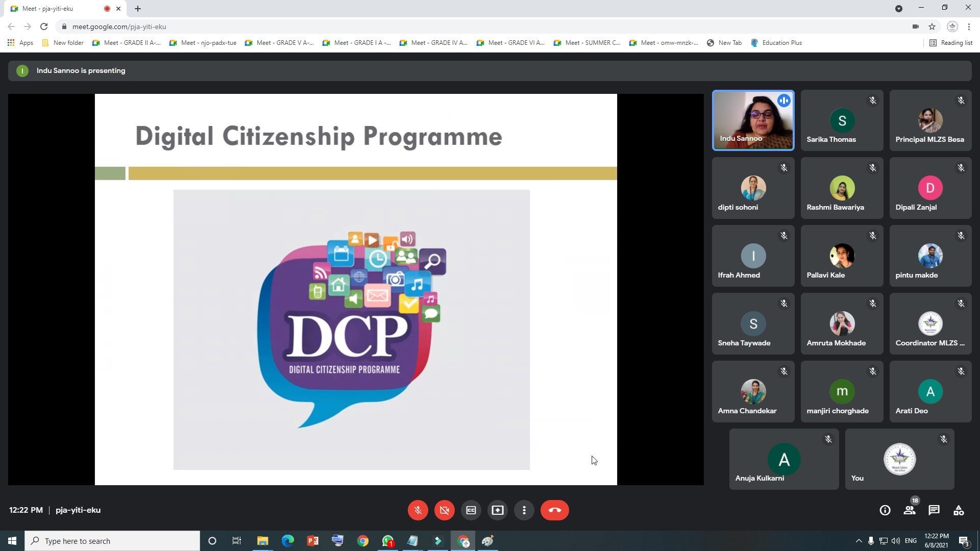Select manjiri chorghade participant tile

click(x=842, y=392)
